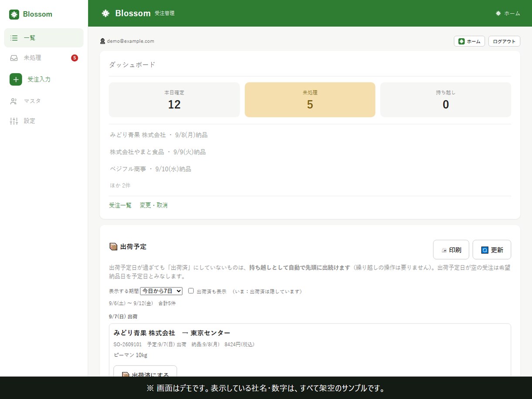The width and height of the screenshot is (532, 399).
Task: Click the user avatar icon beside email
Action: [x=102, y=41]
